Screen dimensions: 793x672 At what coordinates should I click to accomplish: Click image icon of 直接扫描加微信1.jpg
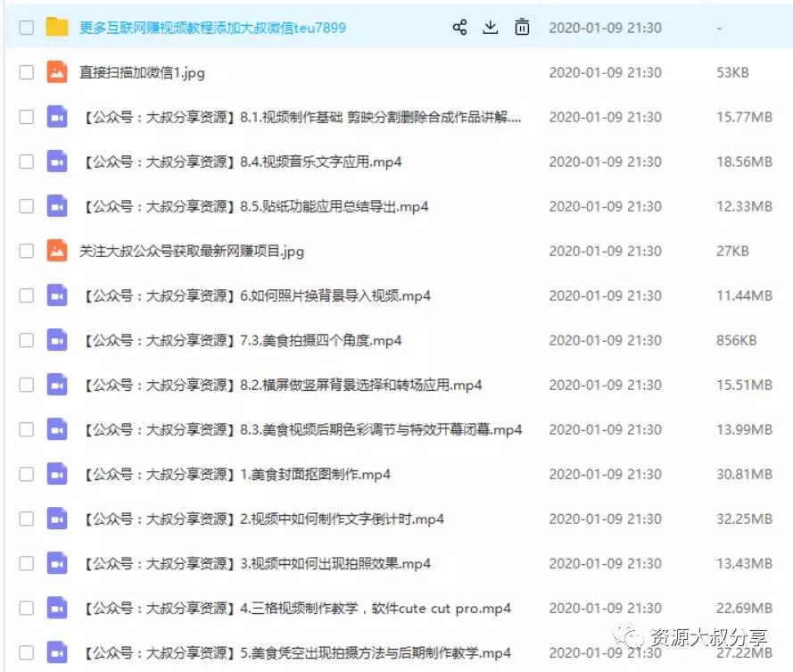pos(57,72)
